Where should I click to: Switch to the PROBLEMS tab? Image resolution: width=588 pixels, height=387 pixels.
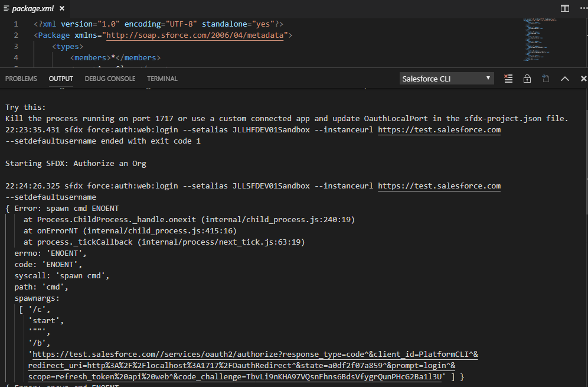[x=21, y=79]
